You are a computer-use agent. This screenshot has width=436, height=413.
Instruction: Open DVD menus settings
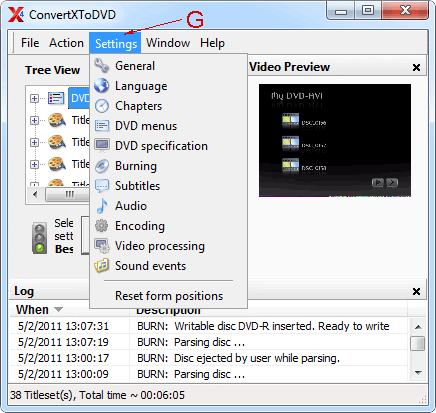(x=168, y=126)
